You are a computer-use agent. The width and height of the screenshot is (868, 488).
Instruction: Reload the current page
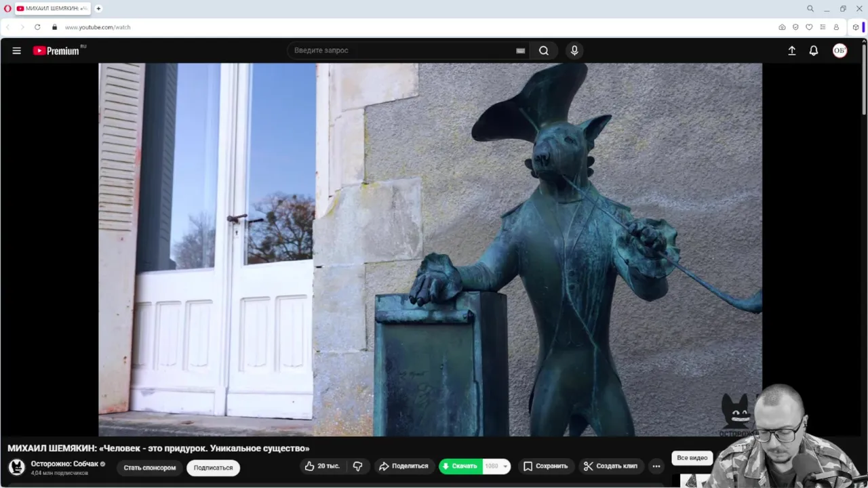[x=37, y=27]
